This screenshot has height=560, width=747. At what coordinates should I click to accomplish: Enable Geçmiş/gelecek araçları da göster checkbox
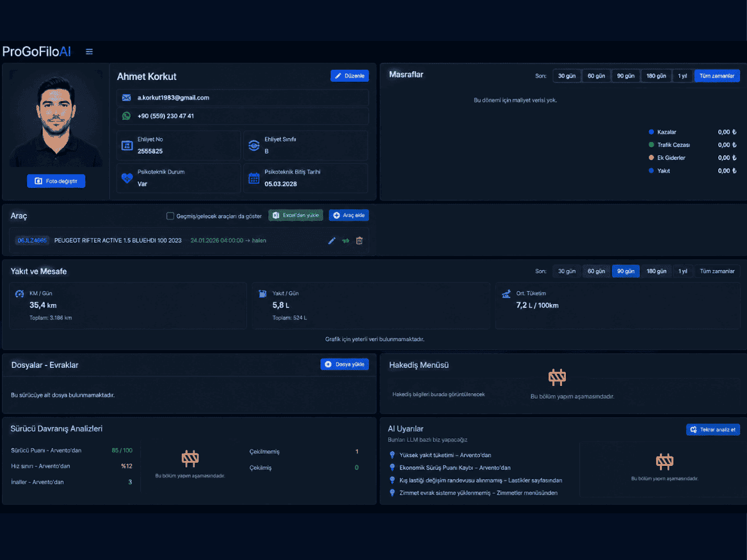pyautogui.click(x=170, y=216)
